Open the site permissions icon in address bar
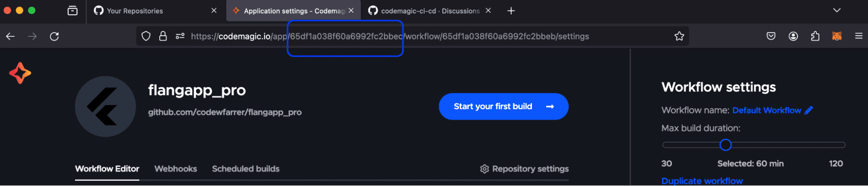868x186 pixels. coord(180,36)
